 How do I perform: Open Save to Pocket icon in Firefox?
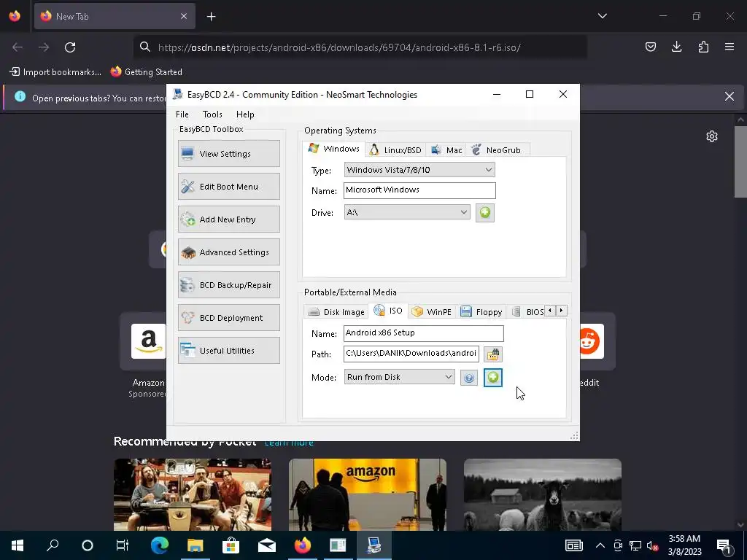[650, 47]
